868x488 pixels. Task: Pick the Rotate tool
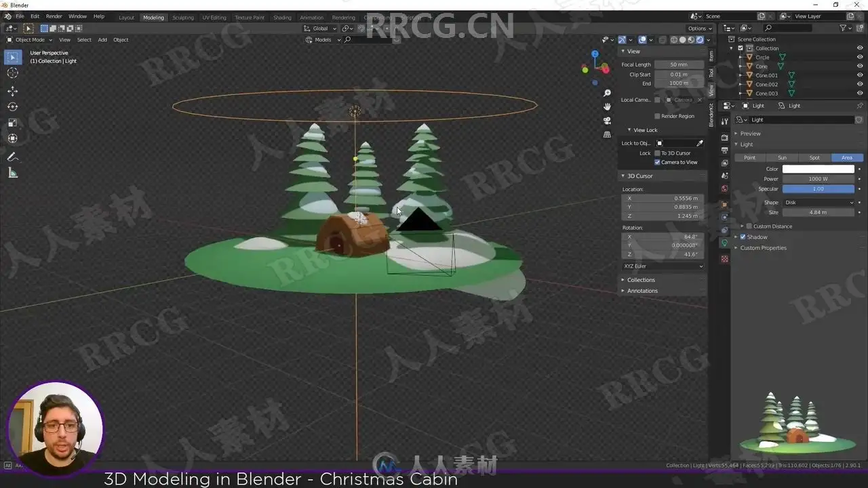point(12,106)
